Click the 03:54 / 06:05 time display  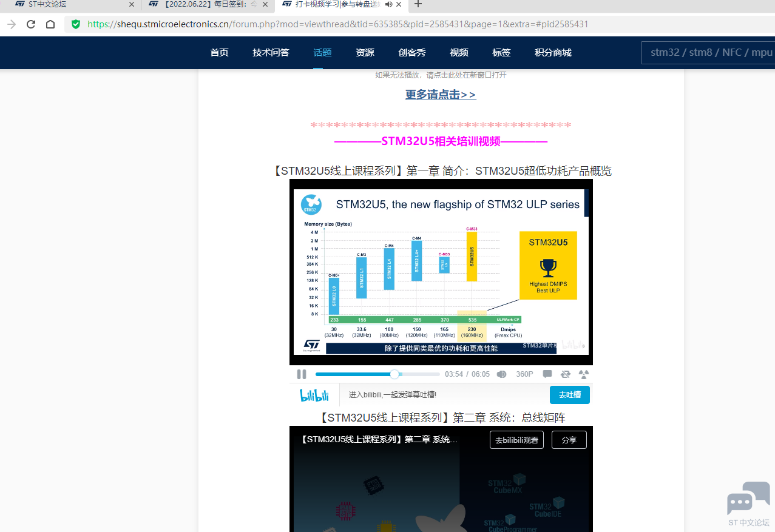click(467, 374)
